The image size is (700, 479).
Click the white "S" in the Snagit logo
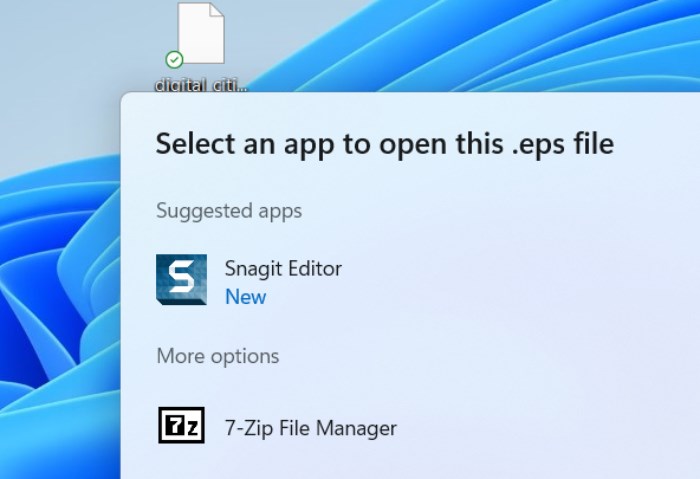(181, 277)
